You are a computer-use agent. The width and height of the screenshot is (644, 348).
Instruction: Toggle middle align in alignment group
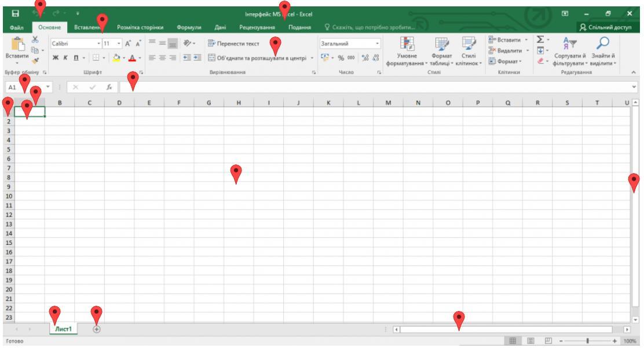pos(162,43)
